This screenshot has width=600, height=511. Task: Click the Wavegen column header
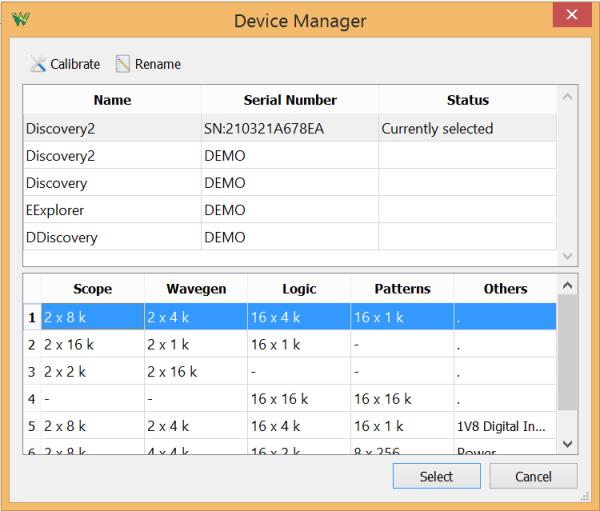pyautogui.click(x=195, y=289)
